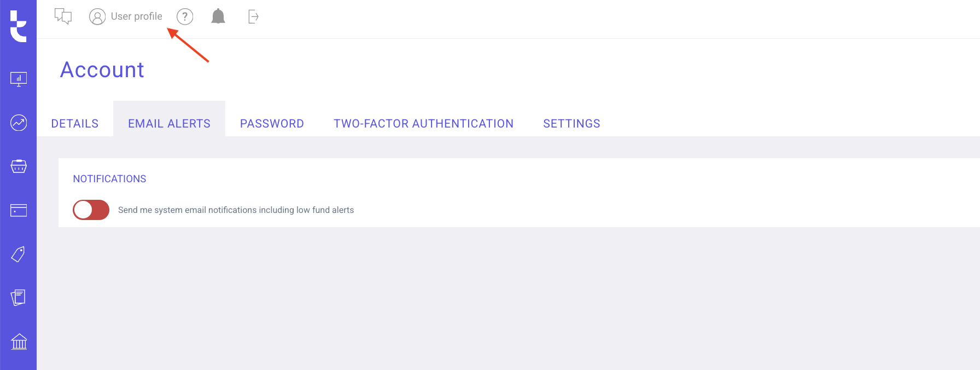
Task: Open the trend chart icon in sidebar
Action: [x=19, y=123]
